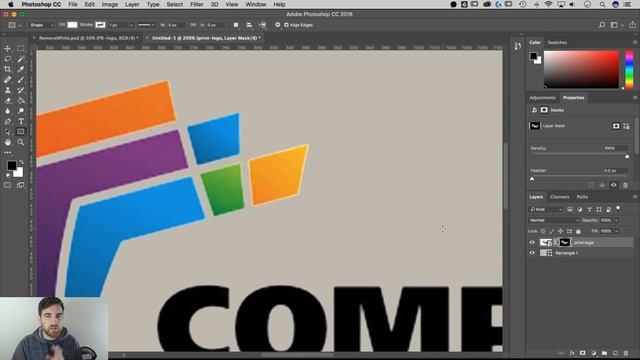Open the Filter menu
The height and width of the screenshot is (360, 640).
196,4
